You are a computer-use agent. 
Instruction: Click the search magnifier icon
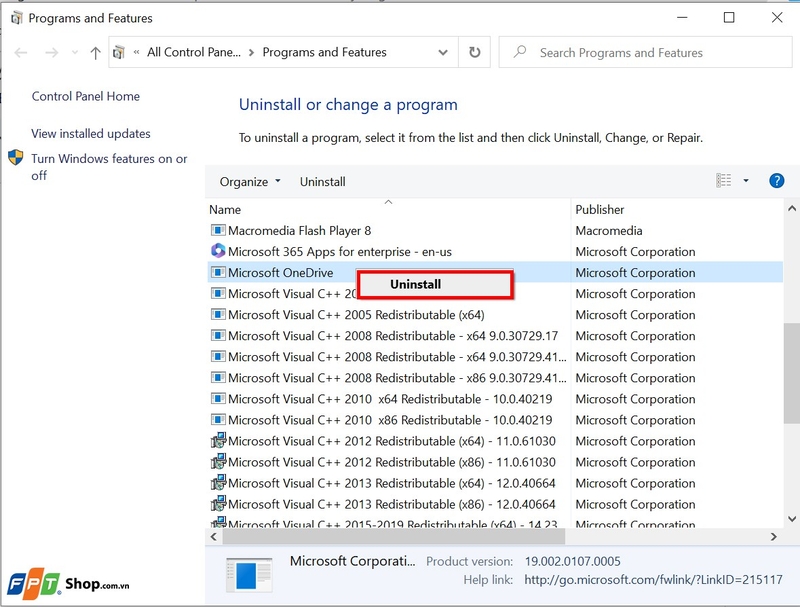(520, 52)
